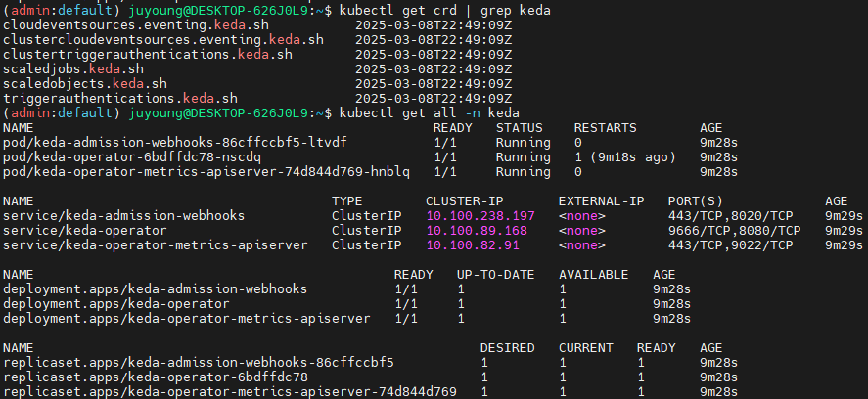Click scaledjobs.keda.sh CRD name

pos(73,69)
